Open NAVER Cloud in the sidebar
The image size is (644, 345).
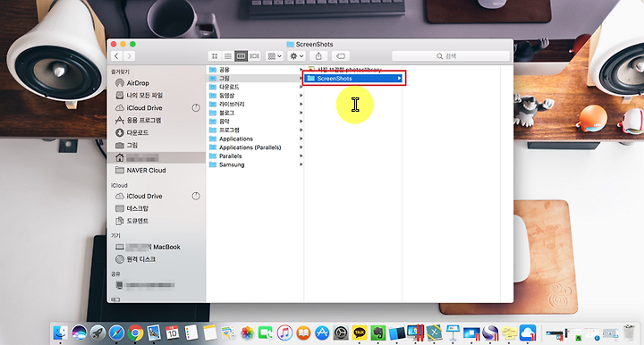[146, 170]
